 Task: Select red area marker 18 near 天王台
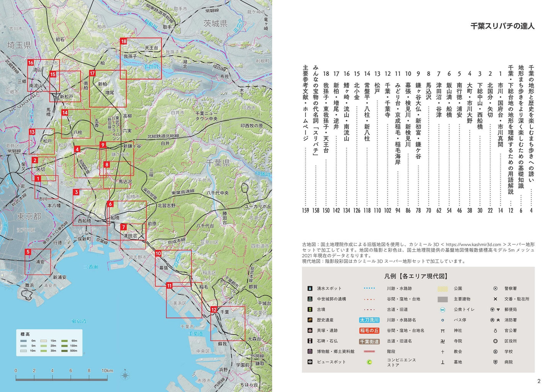tap(123, 41)
